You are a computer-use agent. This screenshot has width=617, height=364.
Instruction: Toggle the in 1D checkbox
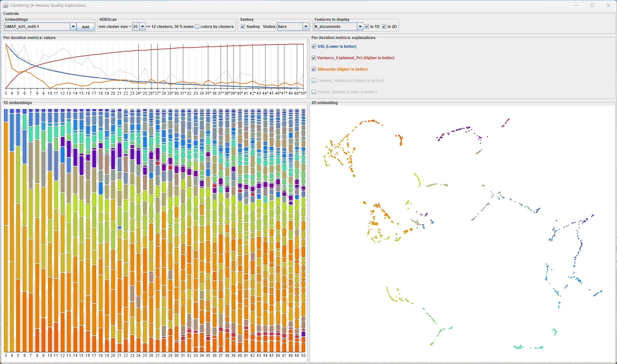click(x=367, y=27)
